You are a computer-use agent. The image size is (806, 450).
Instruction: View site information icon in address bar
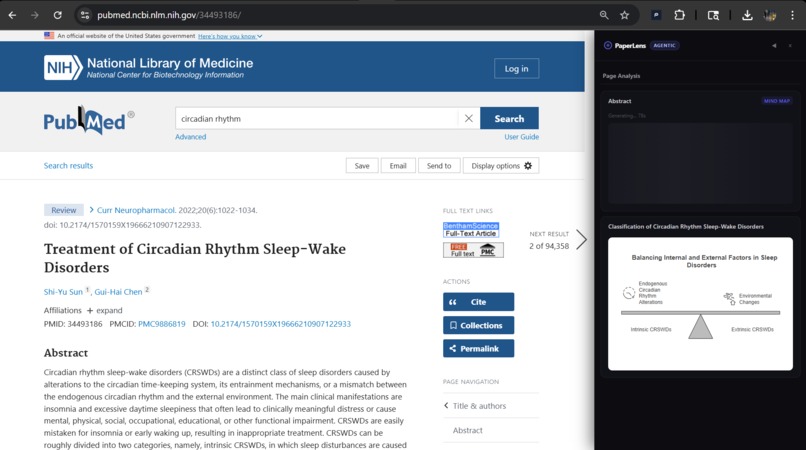pyautogui.click(x=85, y=15)
